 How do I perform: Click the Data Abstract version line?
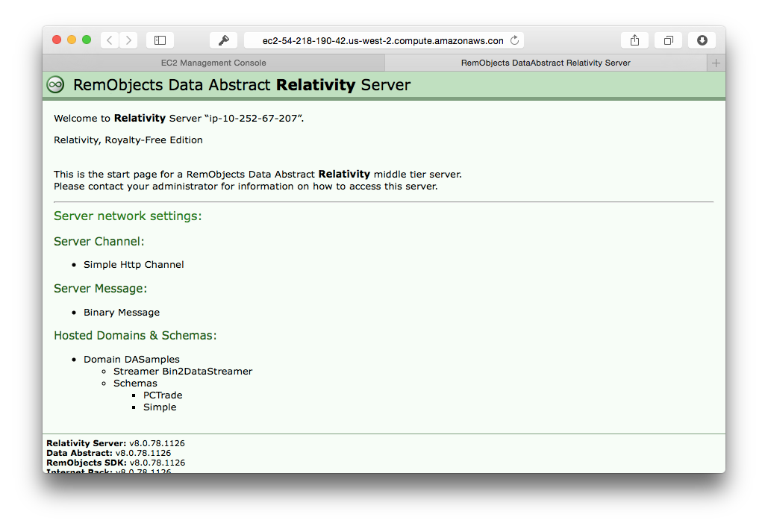109,453
